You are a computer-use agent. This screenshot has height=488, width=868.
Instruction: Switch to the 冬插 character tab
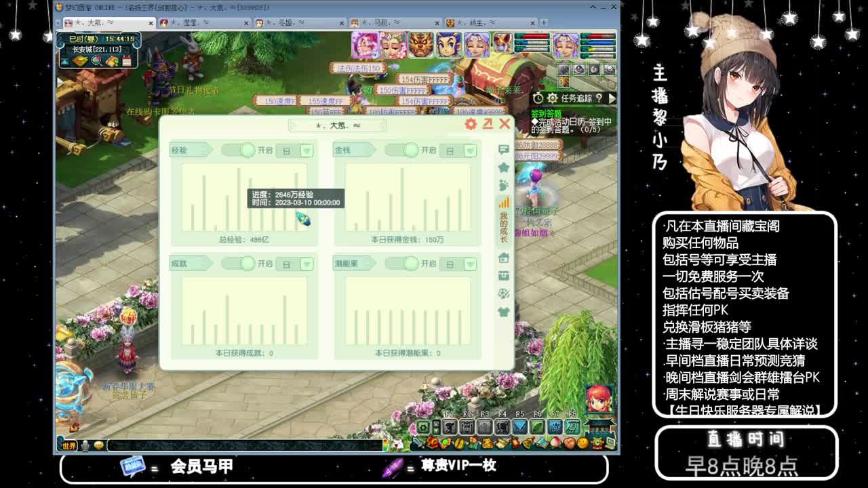(299, 22)
